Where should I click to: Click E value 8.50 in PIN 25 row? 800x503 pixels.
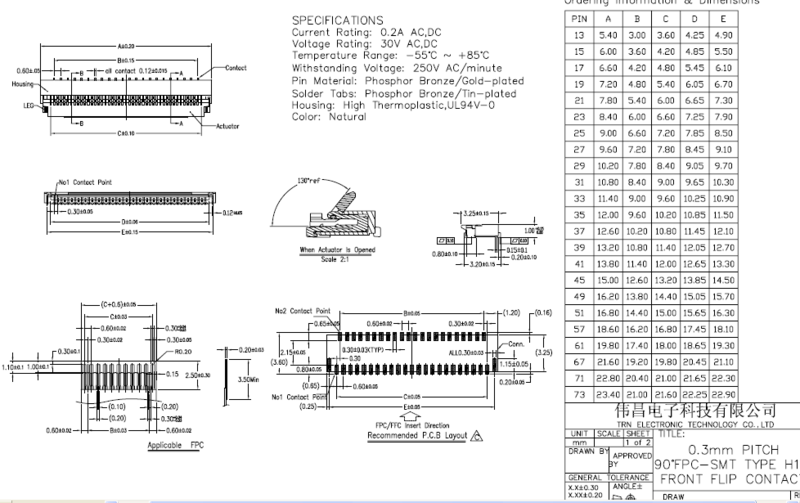click(x=723, y=133)
